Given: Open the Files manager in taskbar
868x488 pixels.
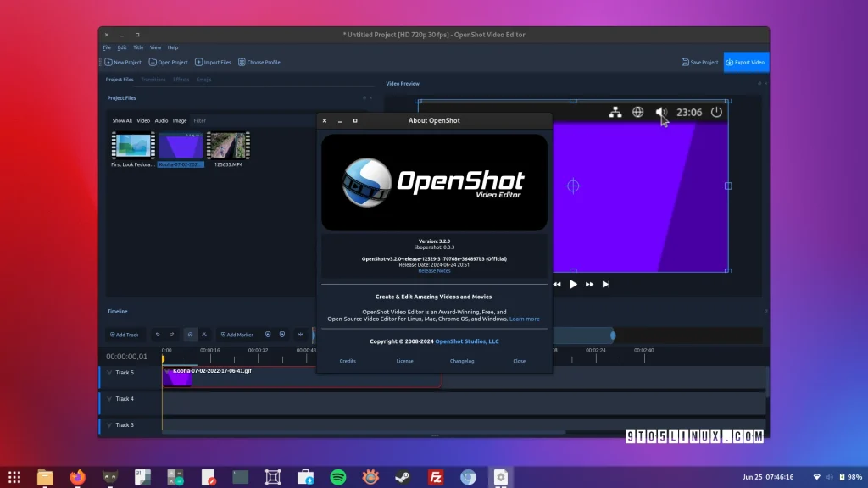Looking at the screenshot, I should point(46,477).
